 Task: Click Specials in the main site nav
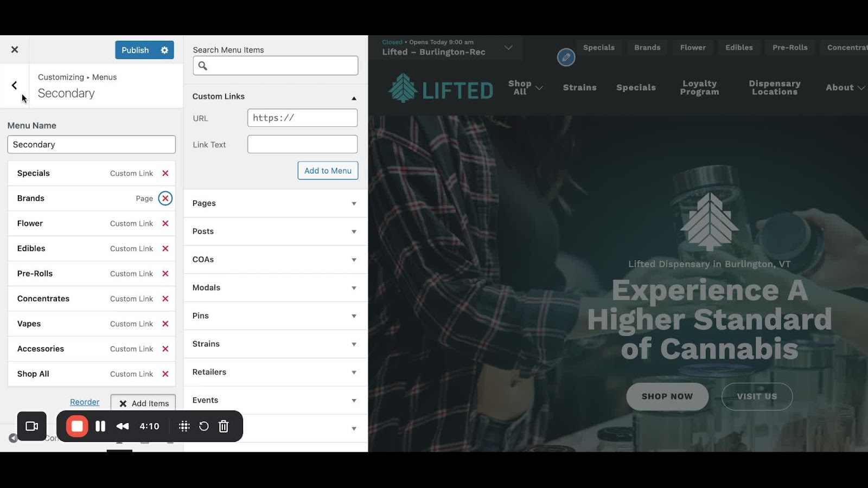click(x=636, y=87)
